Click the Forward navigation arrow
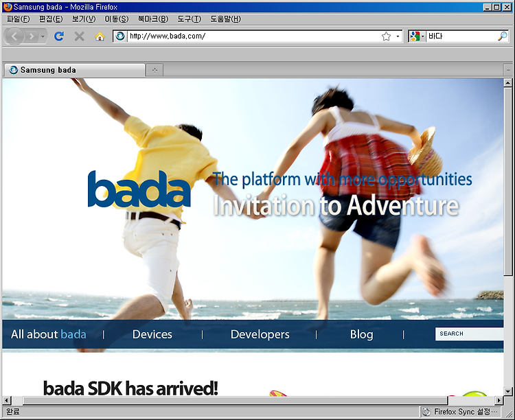 [x=31, y=36]
